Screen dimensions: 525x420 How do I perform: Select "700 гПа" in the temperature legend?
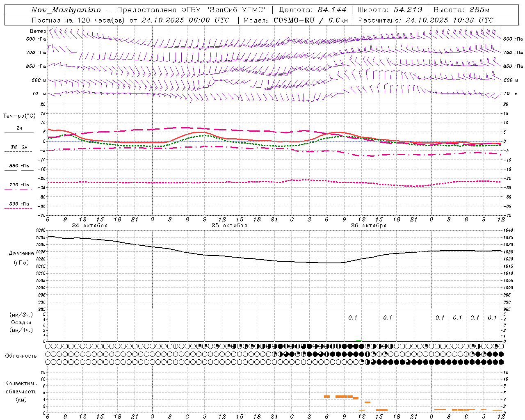coord(19,185)
